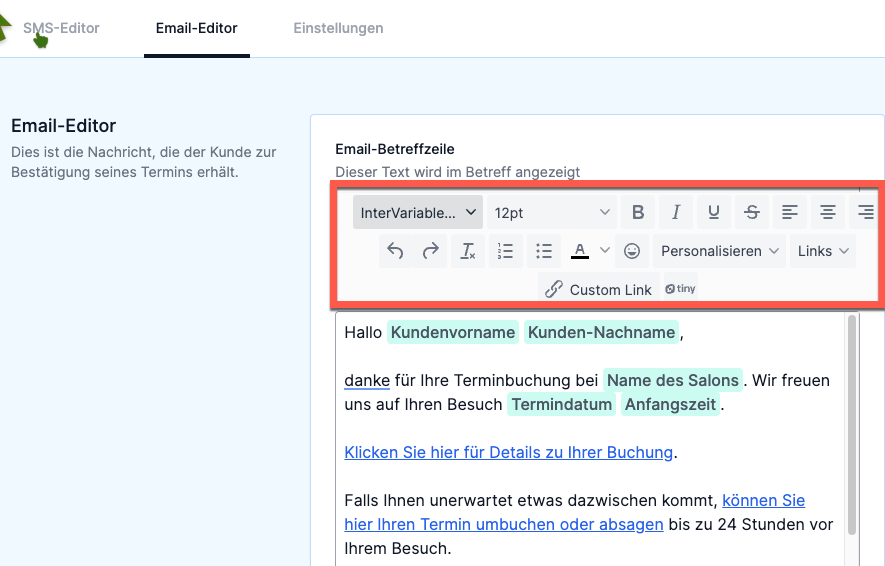Select the Anfangszeit placeholder

671,405
